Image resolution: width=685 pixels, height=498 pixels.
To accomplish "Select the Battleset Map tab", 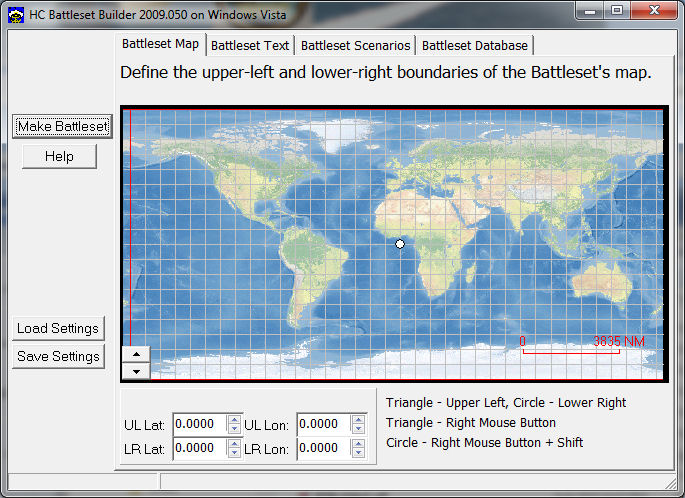I will [160, 44].
